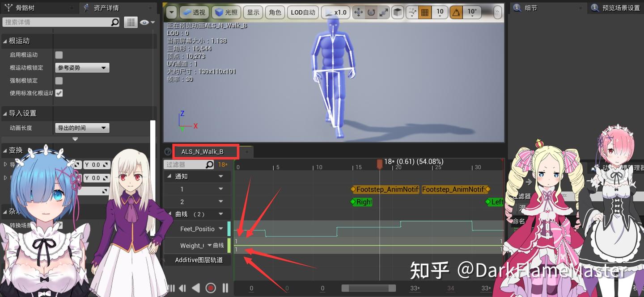Open Feet_Position curve options dropdown
This screenshot has height=297, width=644.
221,229
